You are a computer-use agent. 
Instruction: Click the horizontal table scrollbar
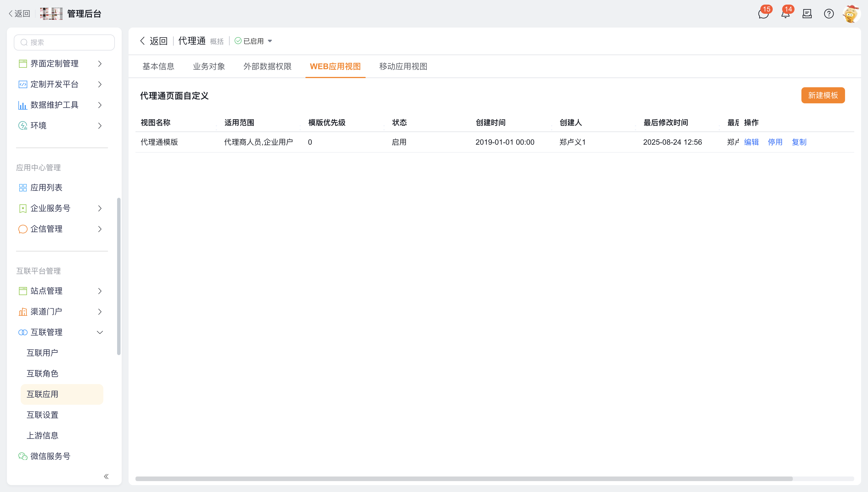[464, 479]
